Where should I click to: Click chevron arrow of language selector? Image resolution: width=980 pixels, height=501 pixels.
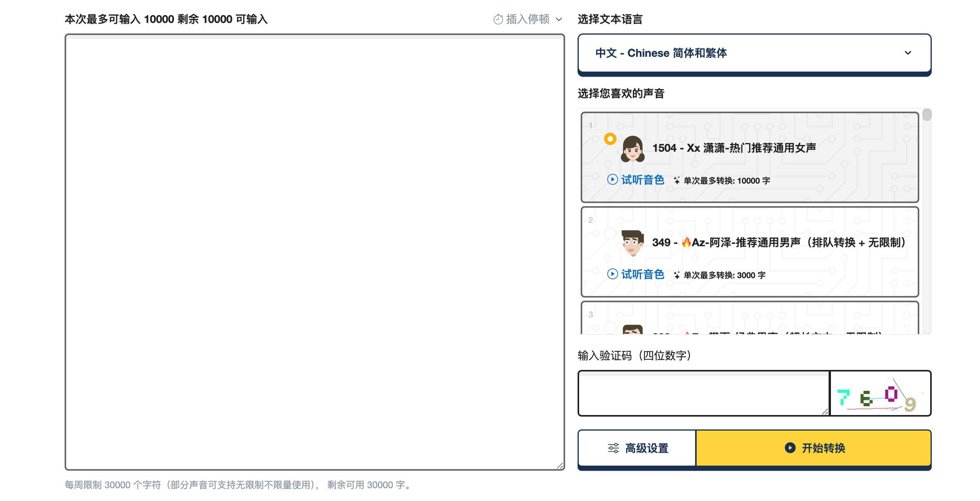click(x=908, y=53)
